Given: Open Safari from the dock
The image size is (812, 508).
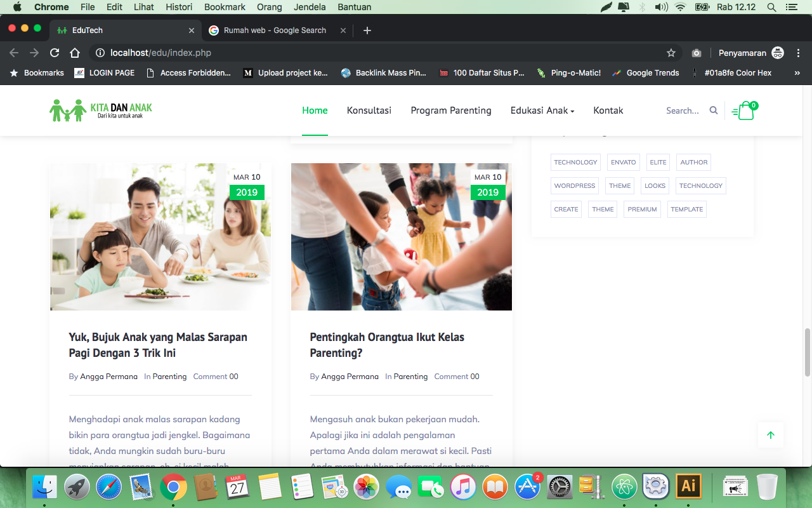Looking at the screenshot, I should coord(108,487).
